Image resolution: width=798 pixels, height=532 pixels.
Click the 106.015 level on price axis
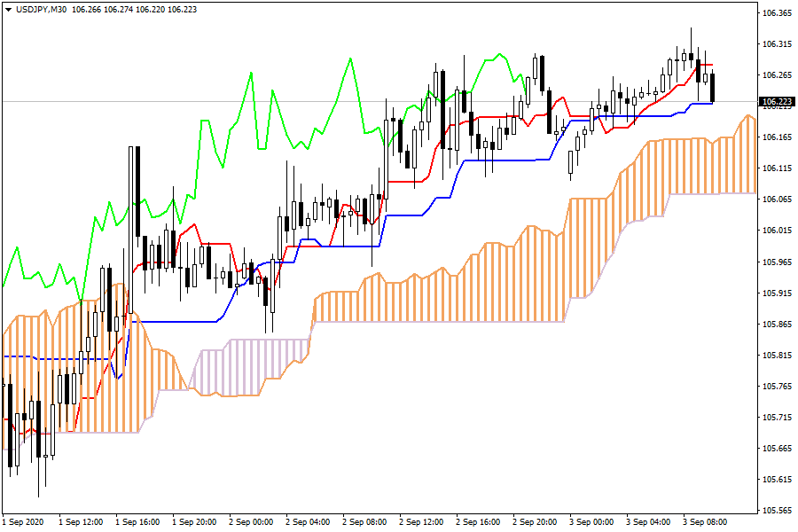pos(777,231)
